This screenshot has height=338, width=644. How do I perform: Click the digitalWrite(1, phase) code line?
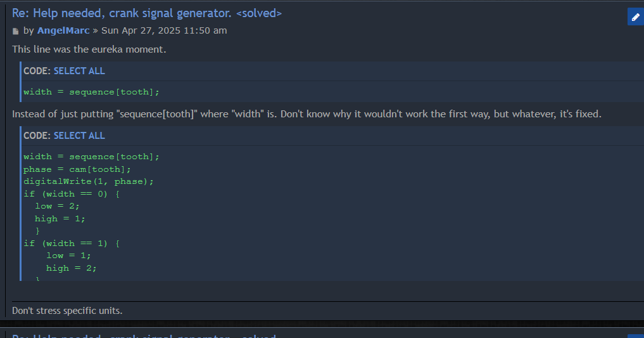(89, 181)
